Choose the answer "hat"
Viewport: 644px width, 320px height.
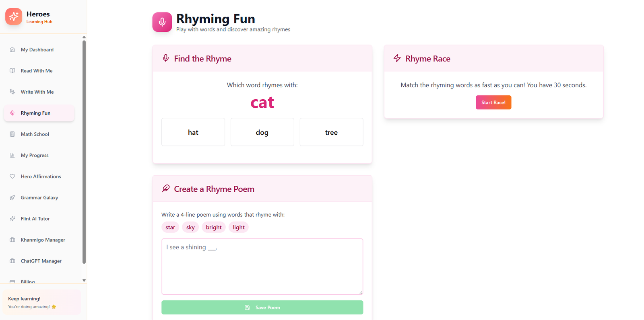tap(193, 132)
